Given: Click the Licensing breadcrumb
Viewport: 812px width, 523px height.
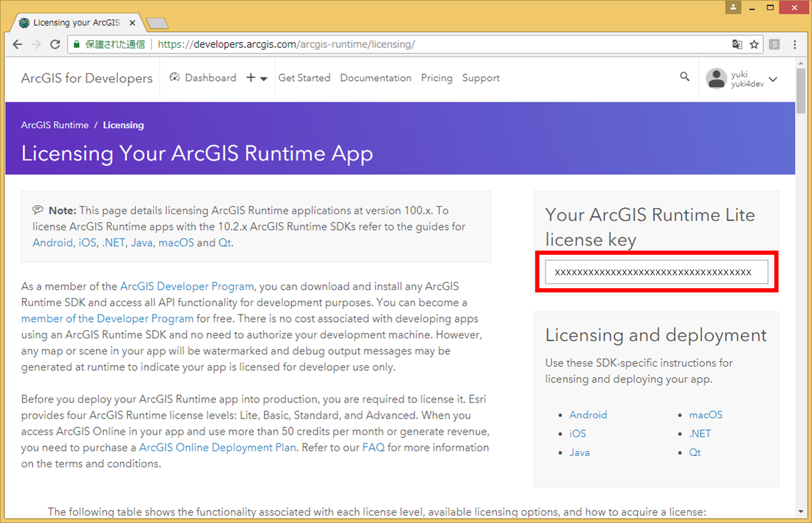Looking at the screenshot, I should click(123, 125).
